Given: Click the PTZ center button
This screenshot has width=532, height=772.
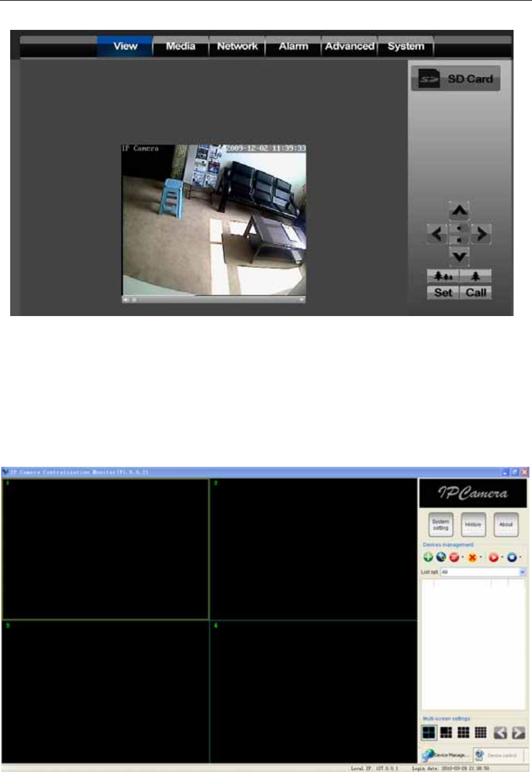Looking at the screenshot, I should point(460,234).
